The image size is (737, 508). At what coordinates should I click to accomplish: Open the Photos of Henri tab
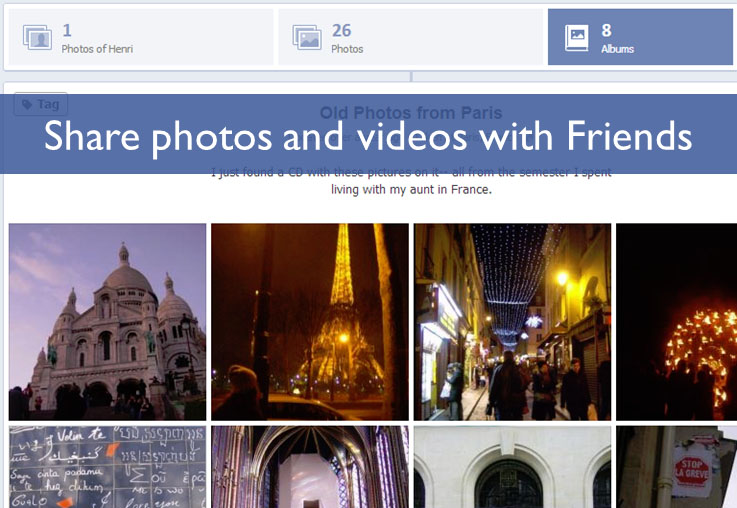point(139,38)
